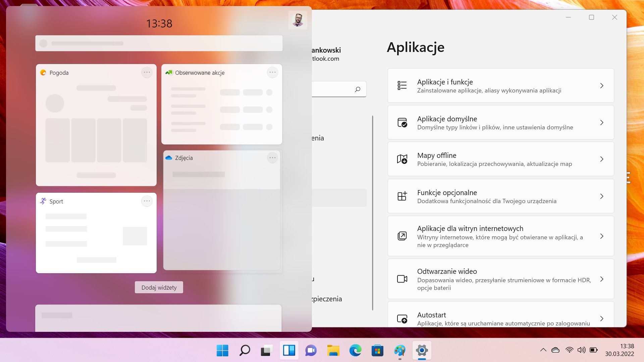The image size is (644, 362).
Task: Click the Aplikacje page heading
Action: click(416, 47)
